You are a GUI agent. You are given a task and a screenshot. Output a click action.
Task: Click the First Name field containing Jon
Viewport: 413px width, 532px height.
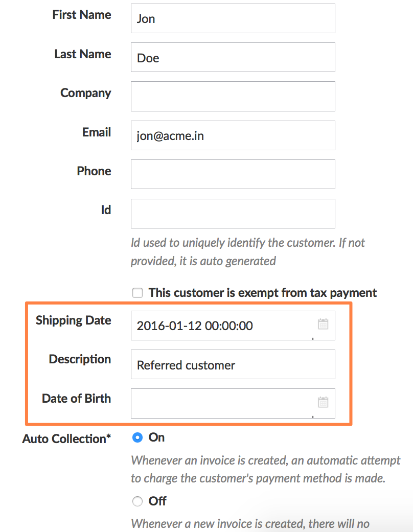click(x=233, y=19)
